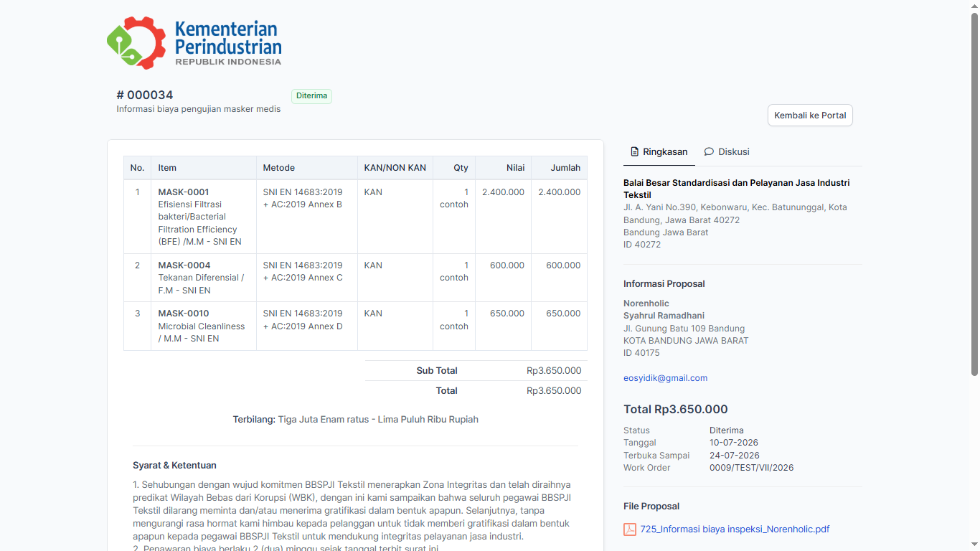Click the Kembali ke Portal button
Screen dimensions: 980x551
810,116
